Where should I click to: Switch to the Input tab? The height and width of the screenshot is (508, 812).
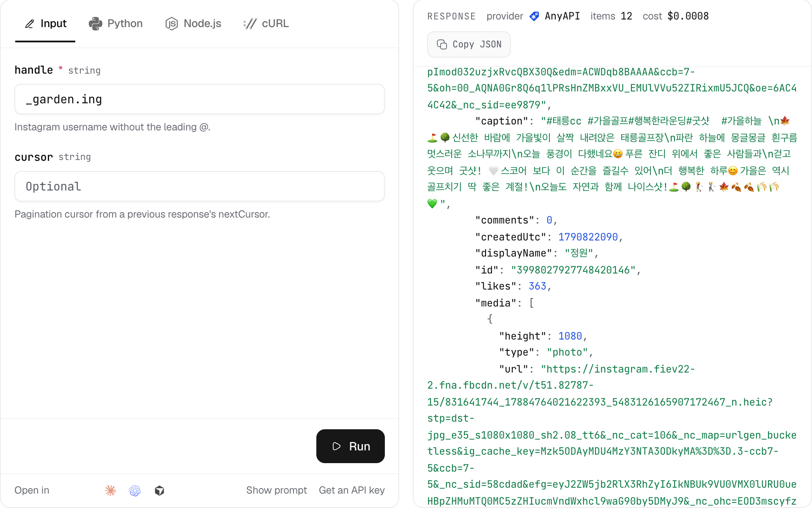(x=45, y=23)
